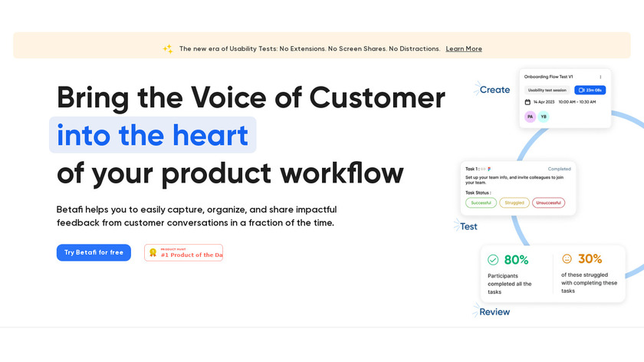Viewport: 644px width, 362px height.
Task: Select the Successful task status
Action: 481,202
